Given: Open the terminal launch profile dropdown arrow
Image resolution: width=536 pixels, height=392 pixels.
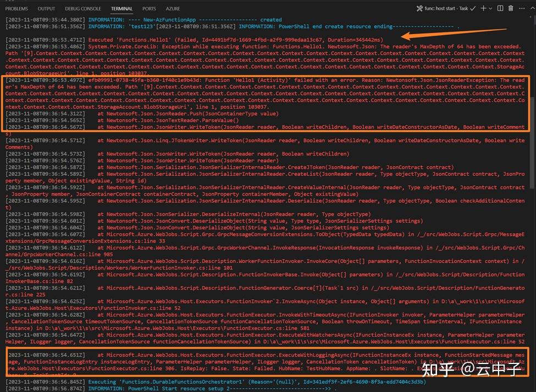Looking at the screenshot, I should click(x=490, y=8).
